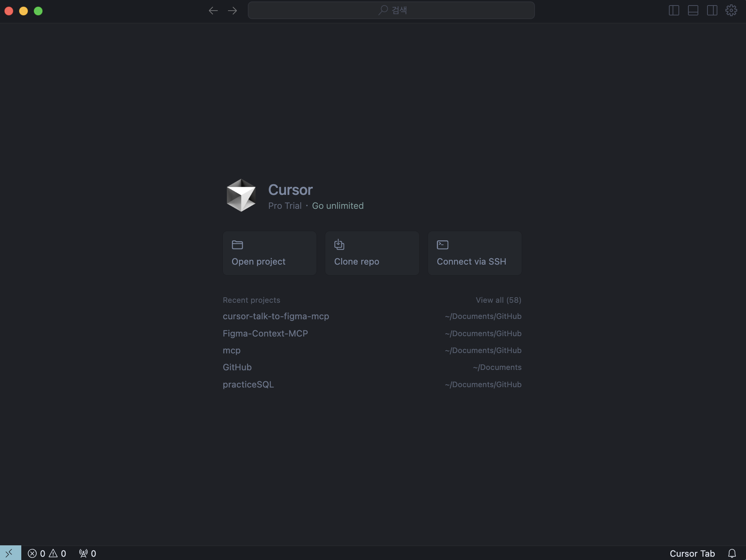Toggle the primary sidebar layout icon

(x=674, y=10)
